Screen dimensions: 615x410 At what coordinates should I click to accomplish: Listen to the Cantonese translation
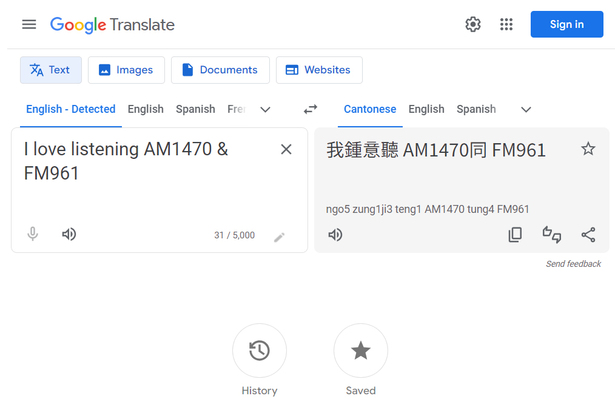coord(335,235)
